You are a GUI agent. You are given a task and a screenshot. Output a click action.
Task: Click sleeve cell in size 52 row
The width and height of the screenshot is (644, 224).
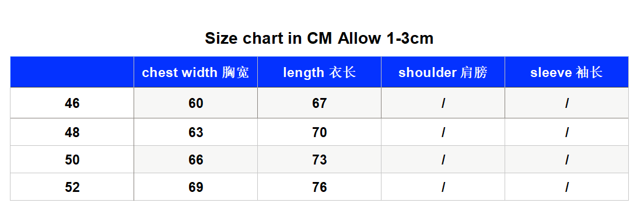coord(566,187)
